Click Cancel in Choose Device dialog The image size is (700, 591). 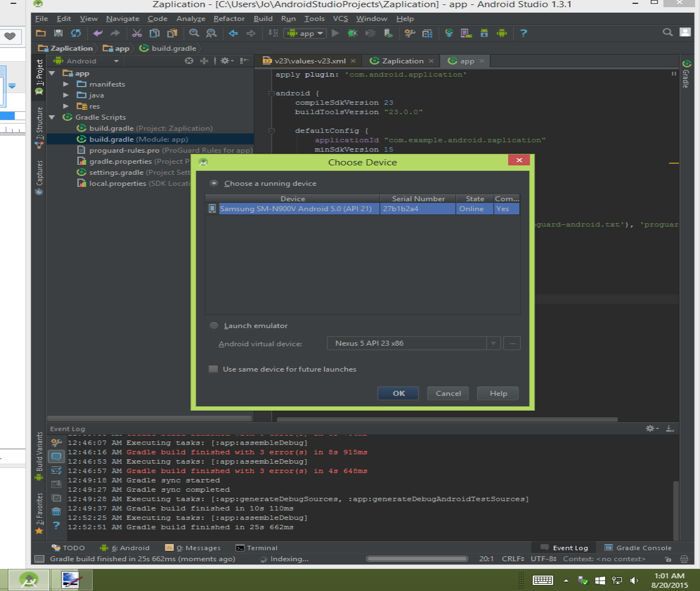pos(448,393)
